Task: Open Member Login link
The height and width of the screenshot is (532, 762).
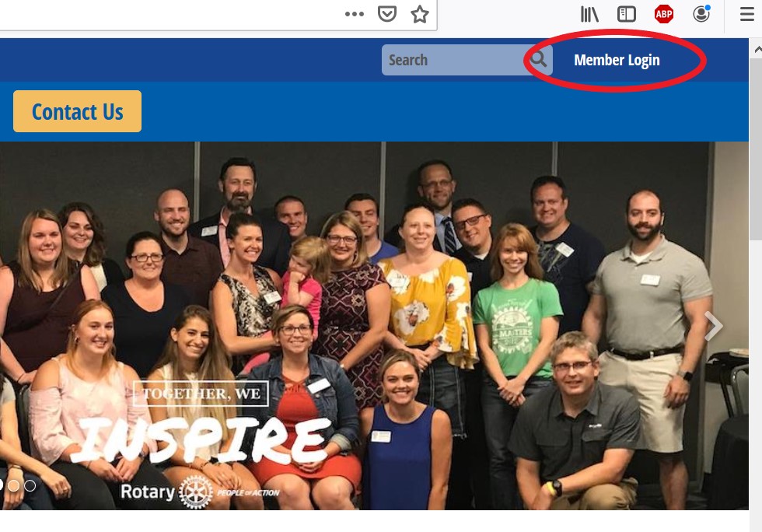Action: coord(617,60)
